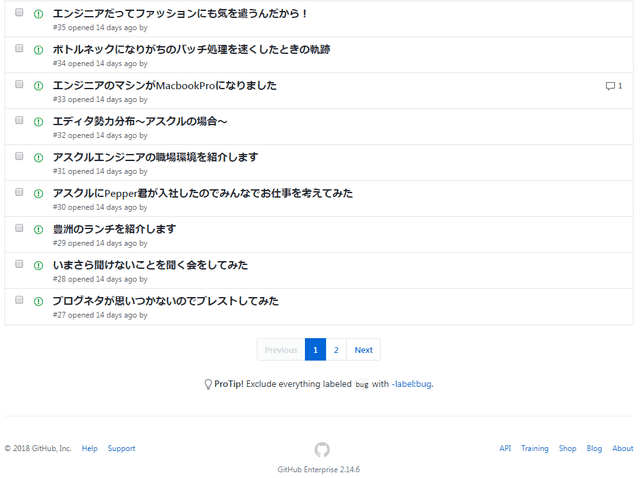Click the open-issue icon for issue #29
The width and height of the screenshot is (640, 478).
[x=38, y=230]
